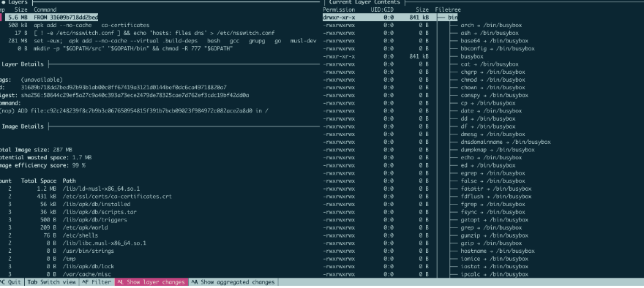Image resolution: width=644 pixels, height=288 pixels.
Task: Click the layer Id hash value
Action: click(x=124, y=88)
